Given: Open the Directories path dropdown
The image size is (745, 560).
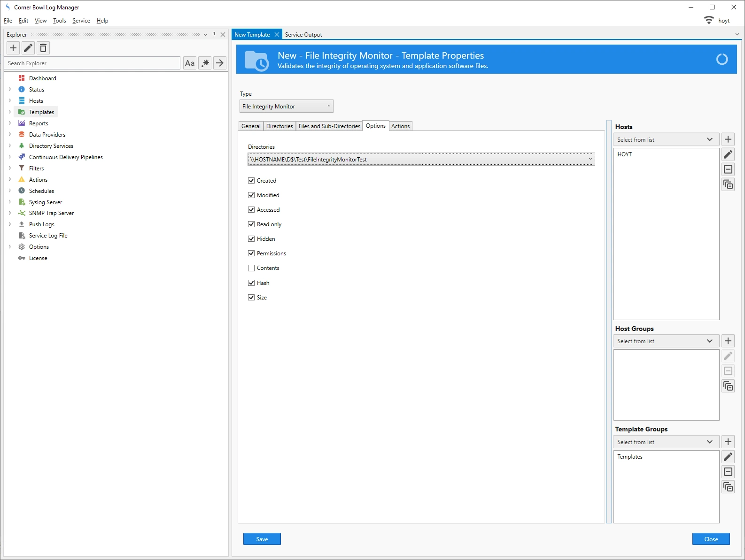Looking at the screenshot, I should click(590, 160).
